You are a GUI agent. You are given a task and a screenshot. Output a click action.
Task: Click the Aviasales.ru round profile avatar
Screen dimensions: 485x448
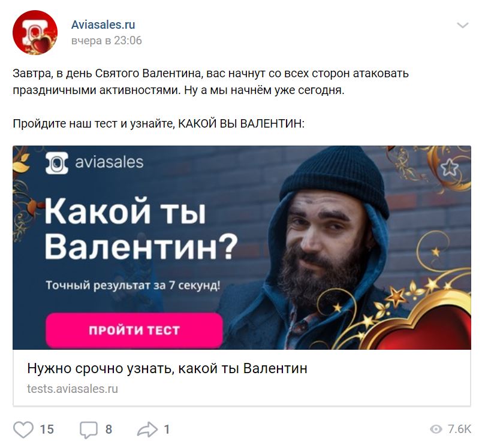click(x=35, y=32)
